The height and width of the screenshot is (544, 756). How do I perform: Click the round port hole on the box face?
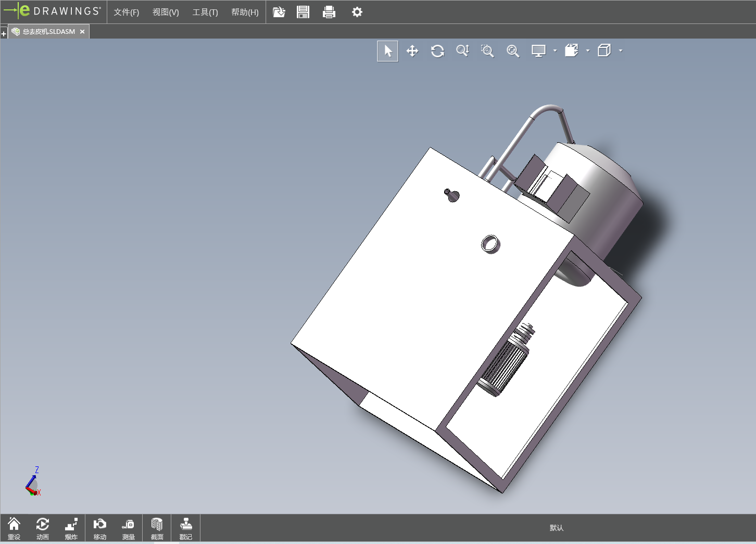point(490,244)
